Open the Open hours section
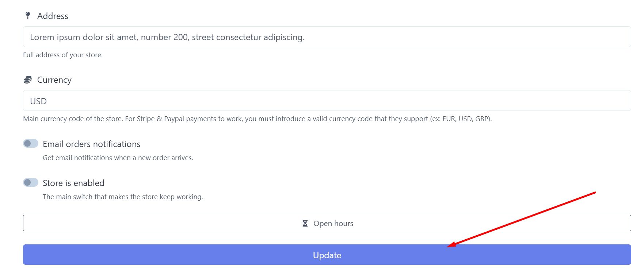The image size is (644, 275). (327, 223)
